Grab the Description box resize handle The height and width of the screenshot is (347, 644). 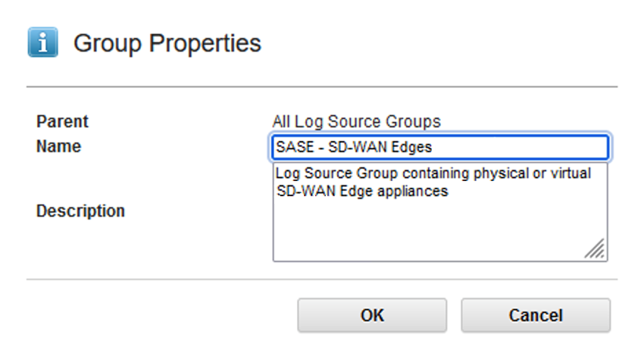595,249
